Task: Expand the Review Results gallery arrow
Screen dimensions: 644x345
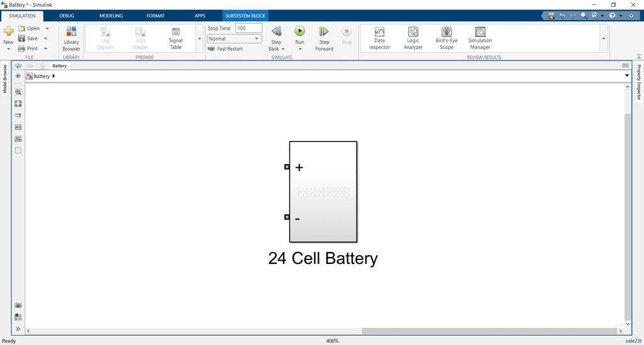Action: [604, 38]
